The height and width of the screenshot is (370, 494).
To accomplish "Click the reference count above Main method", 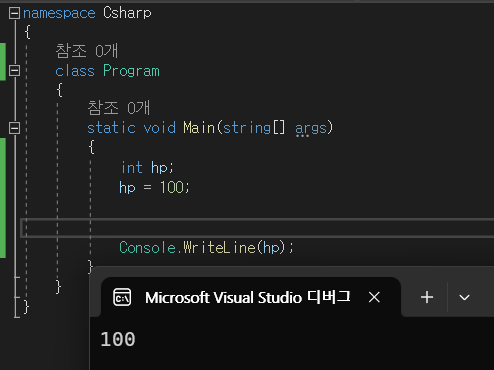I will pyautogui.click(x=119, y=108).
